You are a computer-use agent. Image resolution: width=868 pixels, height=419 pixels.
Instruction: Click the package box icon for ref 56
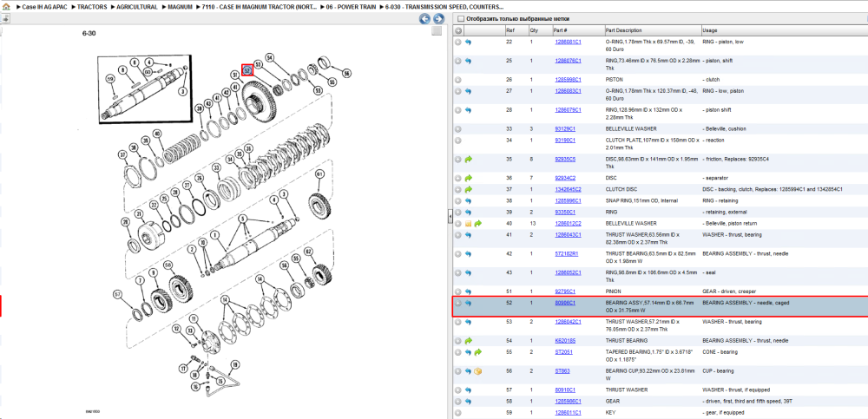click(477, 370)
